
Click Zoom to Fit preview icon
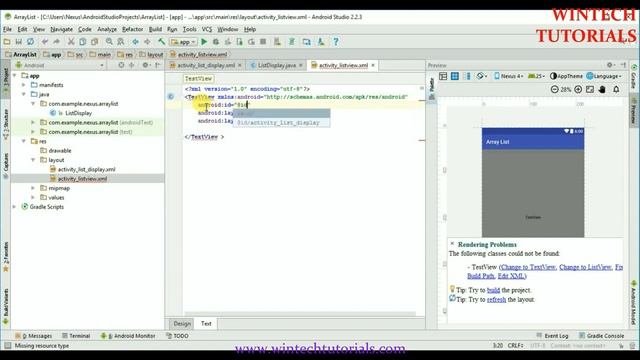(x=590, y=89)
